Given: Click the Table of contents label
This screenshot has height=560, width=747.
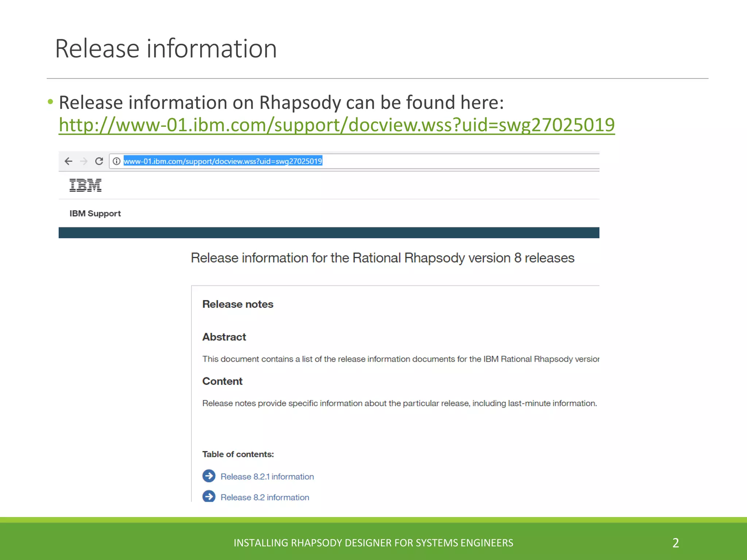Looking at the screenshot, I should 238,454.
